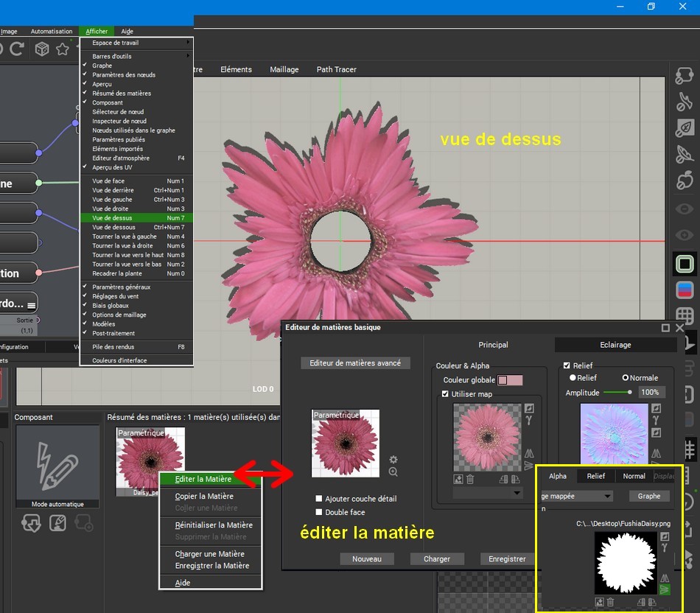
Task: Click the gear icon beside the material preview
Action: coord(393,460)
